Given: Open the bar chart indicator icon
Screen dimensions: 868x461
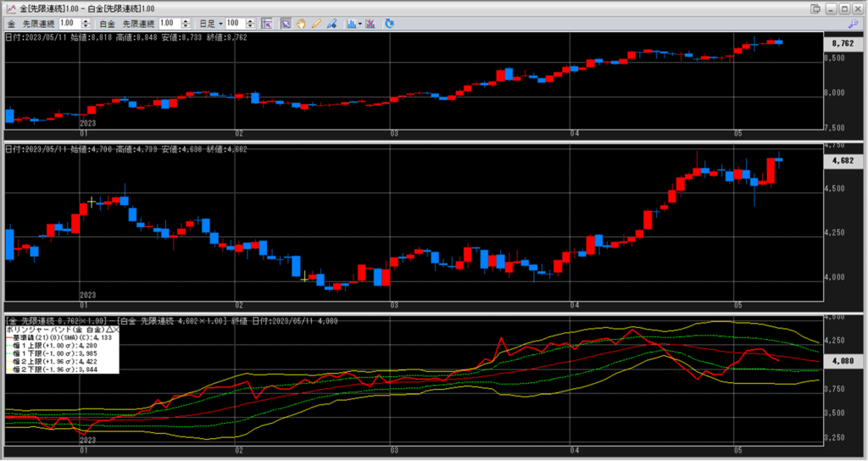Looking at the screenshot, I should point(350,23).
